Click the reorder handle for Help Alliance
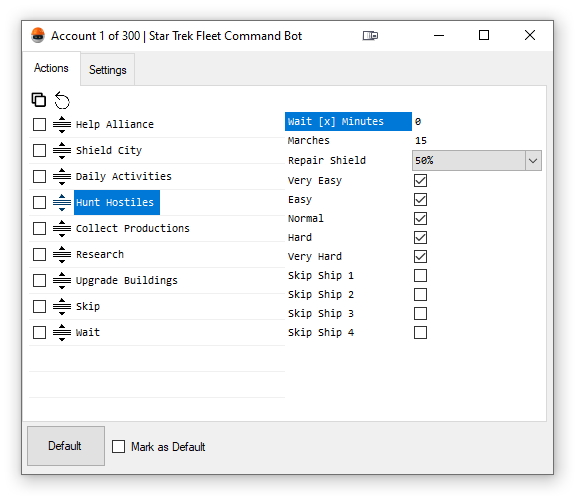Screen dimensions: 577x496 click(x=62, y=124)
